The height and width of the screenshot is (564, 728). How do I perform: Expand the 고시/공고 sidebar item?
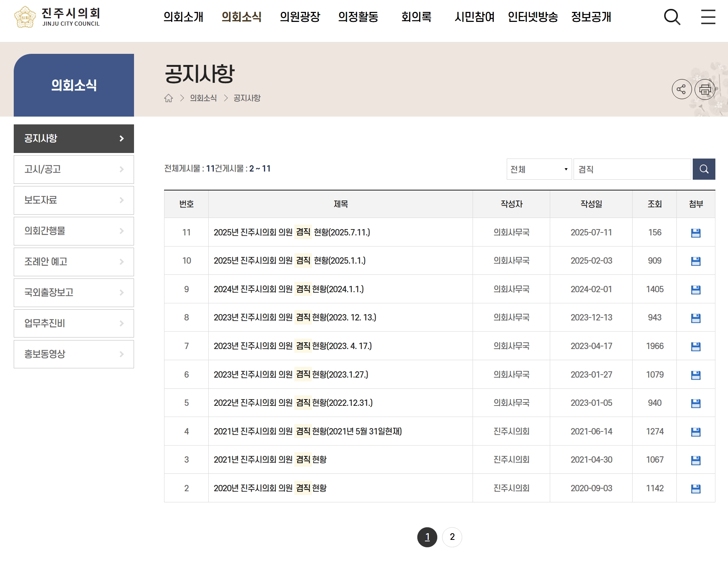coord(74,169)
